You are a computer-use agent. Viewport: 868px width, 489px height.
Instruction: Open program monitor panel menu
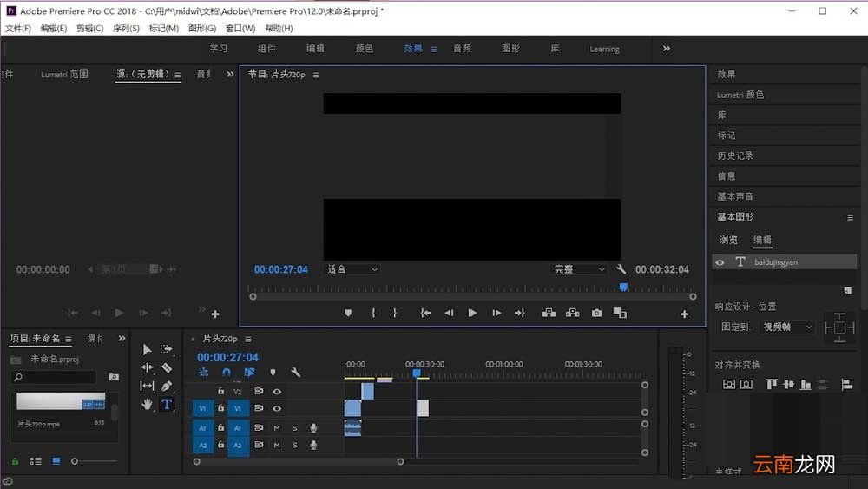click(316, 75)
